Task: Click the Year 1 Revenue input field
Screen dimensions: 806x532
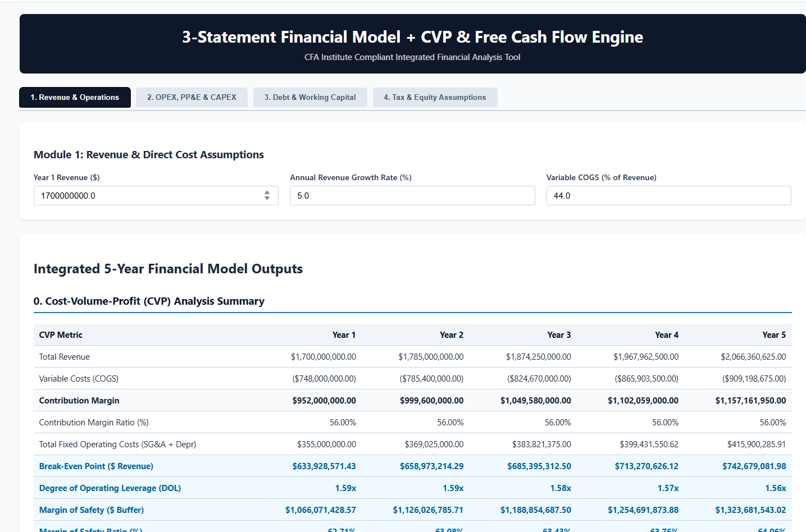Action: 156,196
